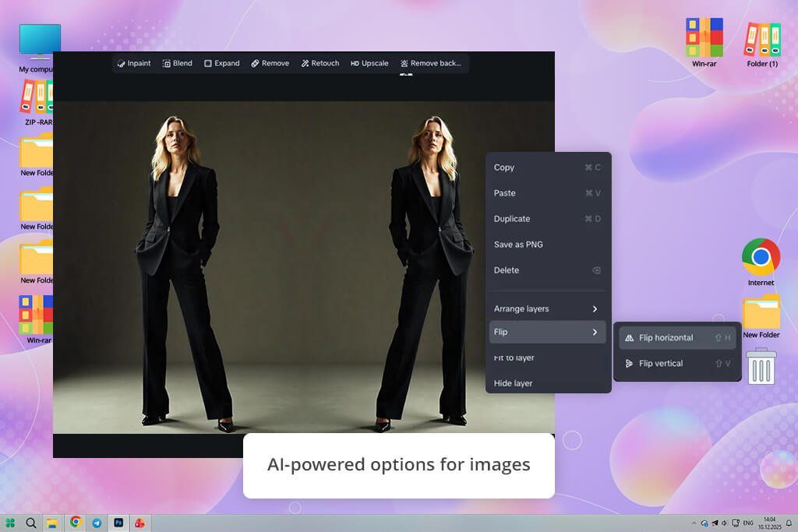Image resolution: width=798 pixels, height=532 pixels.
Task: Toggle Hide layer in the context menu
Action: [513, 383]
